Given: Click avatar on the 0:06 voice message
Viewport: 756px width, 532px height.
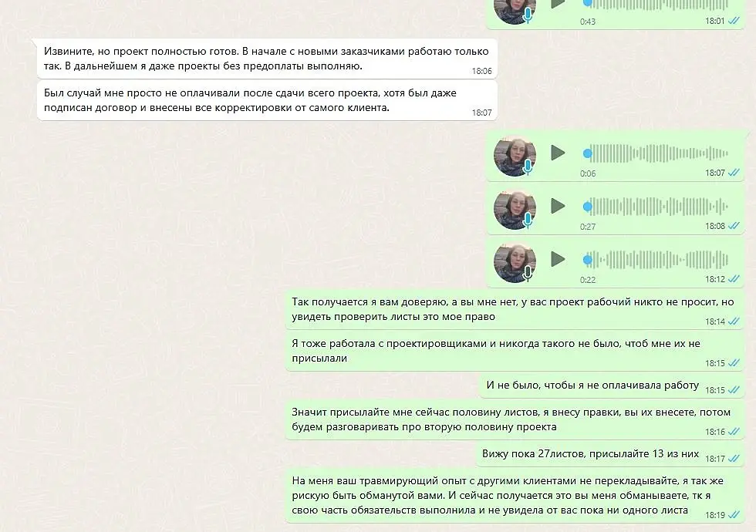Looking at the screenshot, I should (515, 156).
